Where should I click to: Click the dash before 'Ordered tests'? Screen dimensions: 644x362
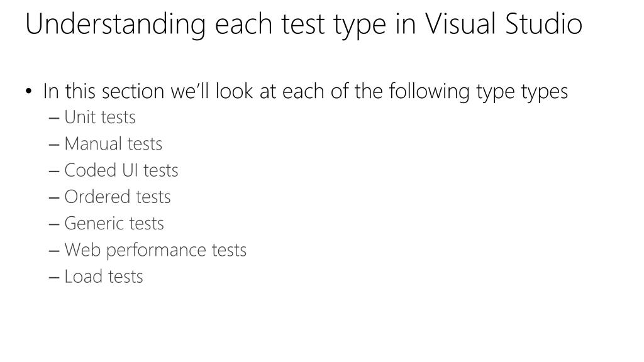pyautogui.click(x=54, y=198)
